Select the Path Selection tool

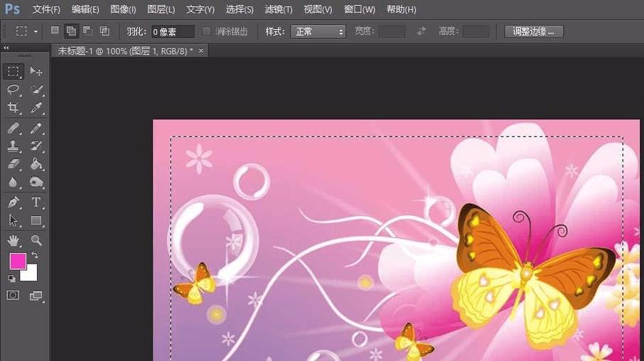pos(13,220)
